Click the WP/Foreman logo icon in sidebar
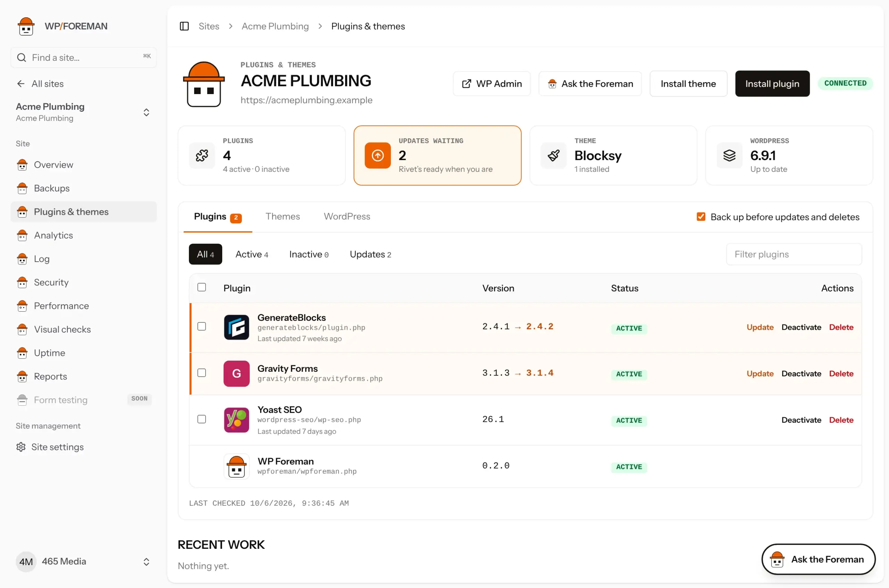Screen dimensions: 889x588 pos(26,26)
